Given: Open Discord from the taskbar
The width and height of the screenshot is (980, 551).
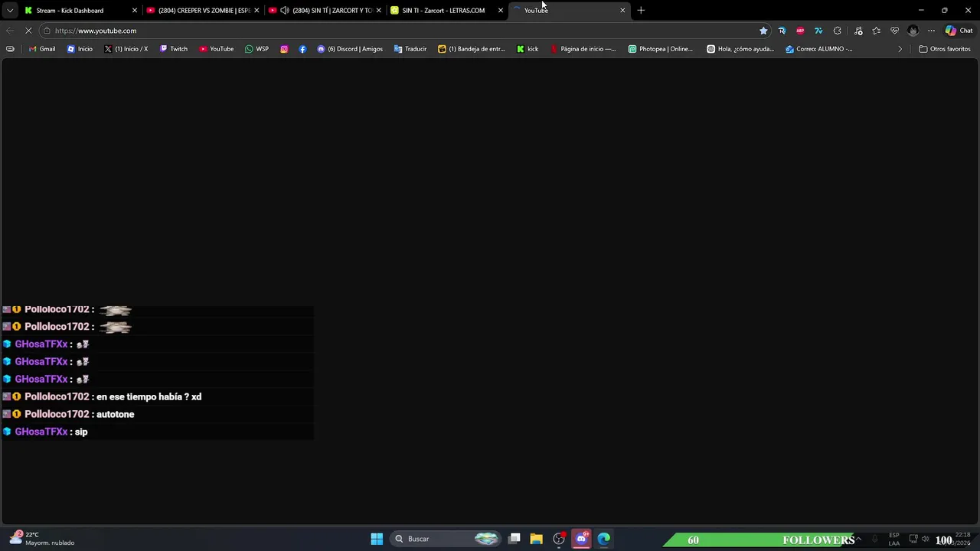Looking at the screenshot, I should tap(581, 539).
